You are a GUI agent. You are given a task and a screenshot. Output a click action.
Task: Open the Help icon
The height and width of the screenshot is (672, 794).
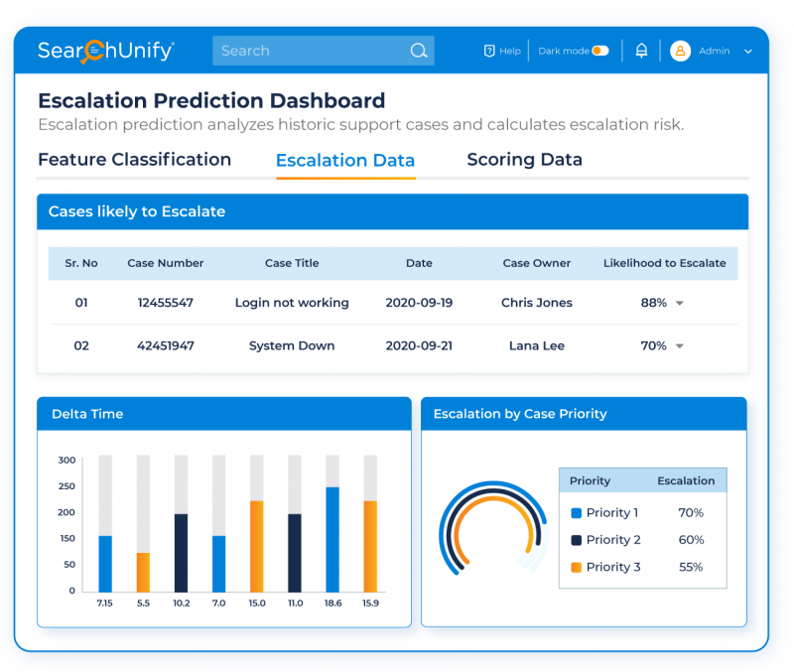click(489, 51)
